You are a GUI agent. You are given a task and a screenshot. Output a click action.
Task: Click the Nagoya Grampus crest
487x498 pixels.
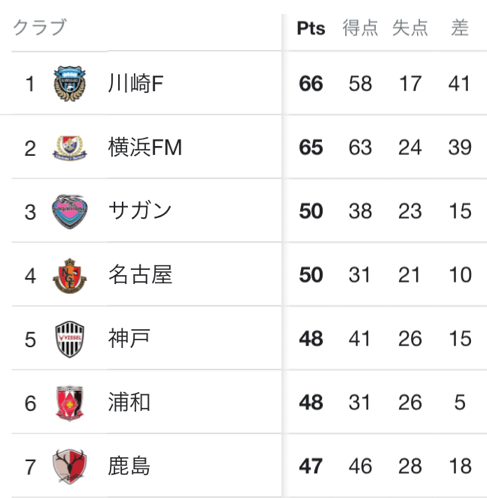click(x=70, y=276)
